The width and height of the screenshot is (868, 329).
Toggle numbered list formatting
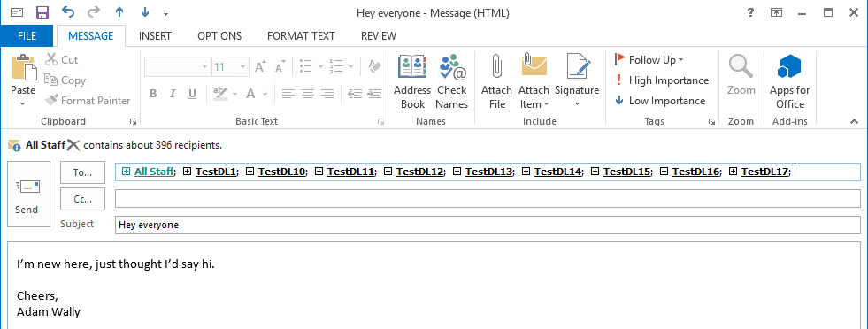point(336,66)
